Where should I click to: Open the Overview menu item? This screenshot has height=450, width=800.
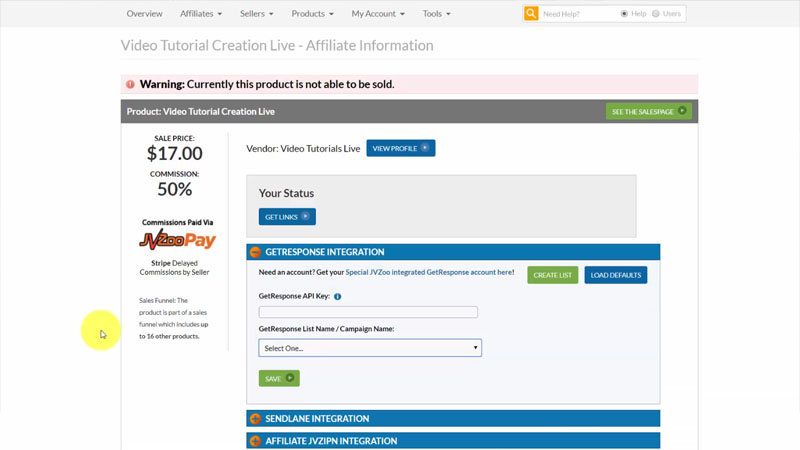(145, 14)
